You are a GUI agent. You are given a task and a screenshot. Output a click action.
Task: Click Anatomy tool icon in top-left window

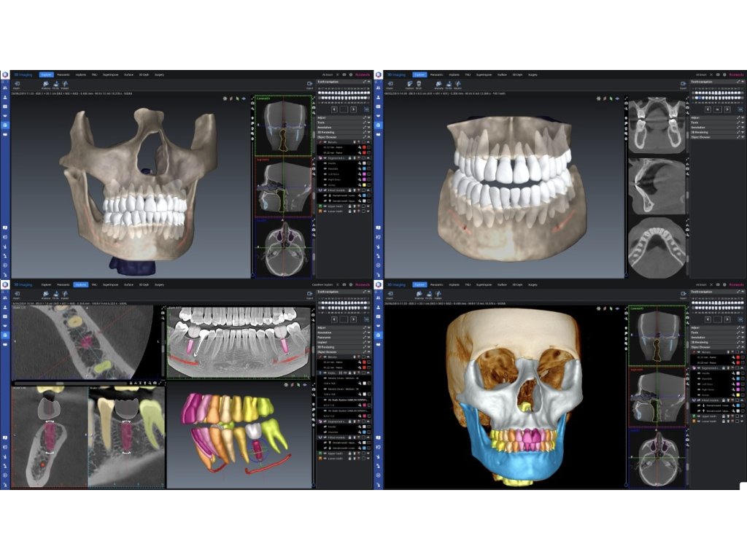point(46,85)
